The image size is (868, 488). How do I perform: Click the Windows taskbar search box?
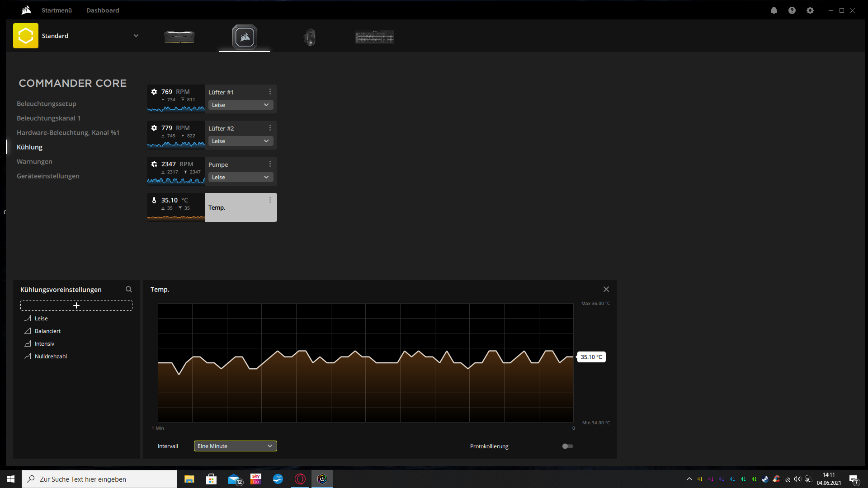[99, 479]
